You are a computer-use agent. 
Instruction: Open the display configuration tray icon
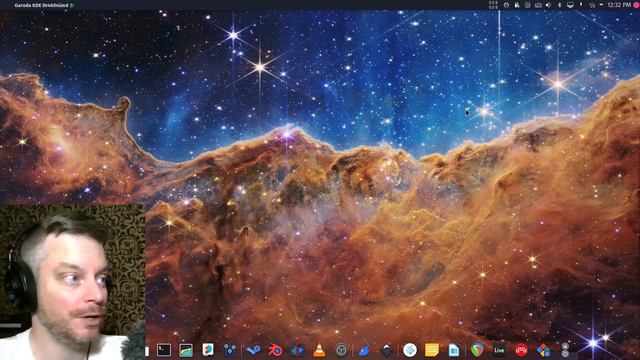coord(570,5)
